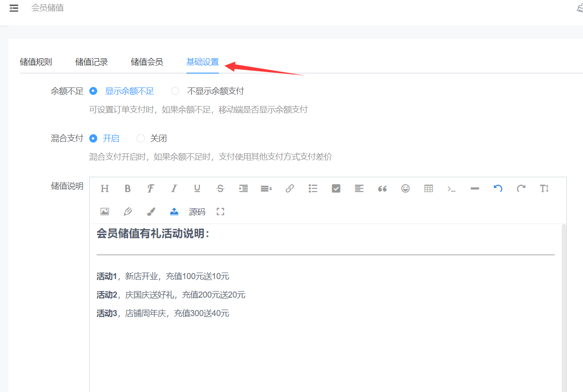The height and width of the screenshot is (392, 583).
Task: Enter fullscreen mode for the editor
Action: point(220,212)
